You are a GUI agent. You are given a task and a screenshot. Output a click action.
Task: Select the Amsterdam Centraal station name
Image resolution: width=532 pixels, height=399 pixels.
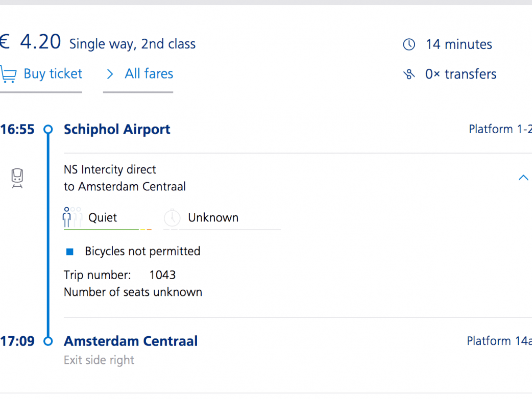131,341
